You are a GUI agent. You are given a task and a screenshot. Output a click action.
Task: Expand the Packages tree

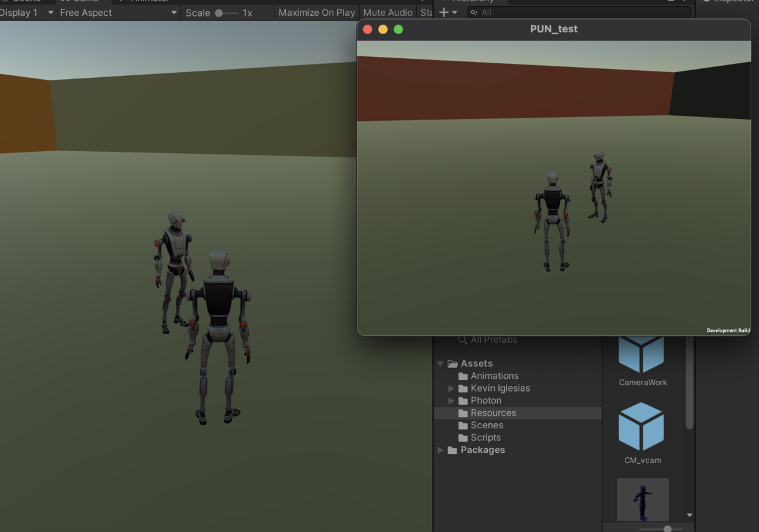440,450
